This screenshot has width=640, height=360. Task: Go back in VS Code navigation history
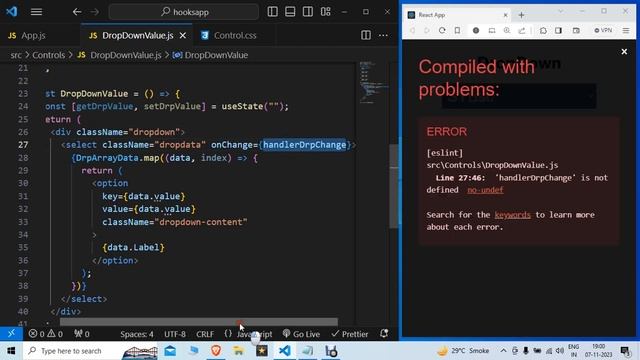[77, 12]
